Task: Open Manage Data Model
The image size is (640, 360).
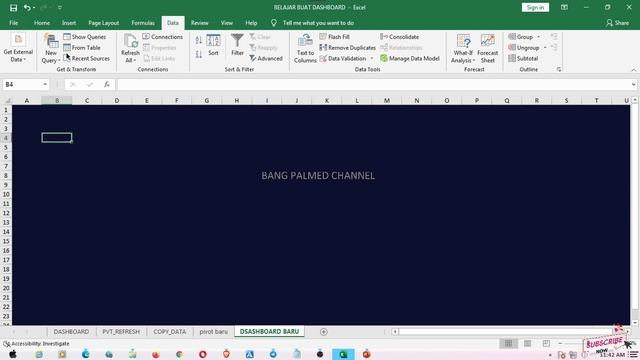Action: coord(410,58)
